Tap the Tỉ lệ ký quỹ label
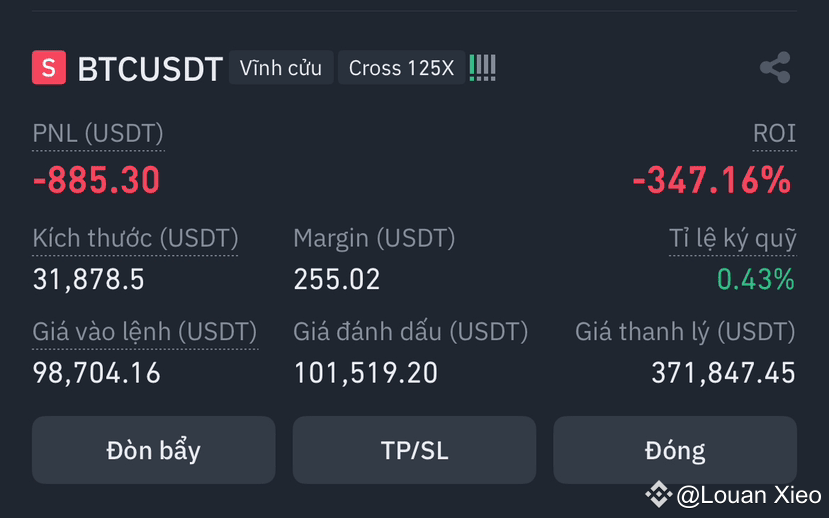The height and width of the screenshot is (518, 829). tap(733, 238)
